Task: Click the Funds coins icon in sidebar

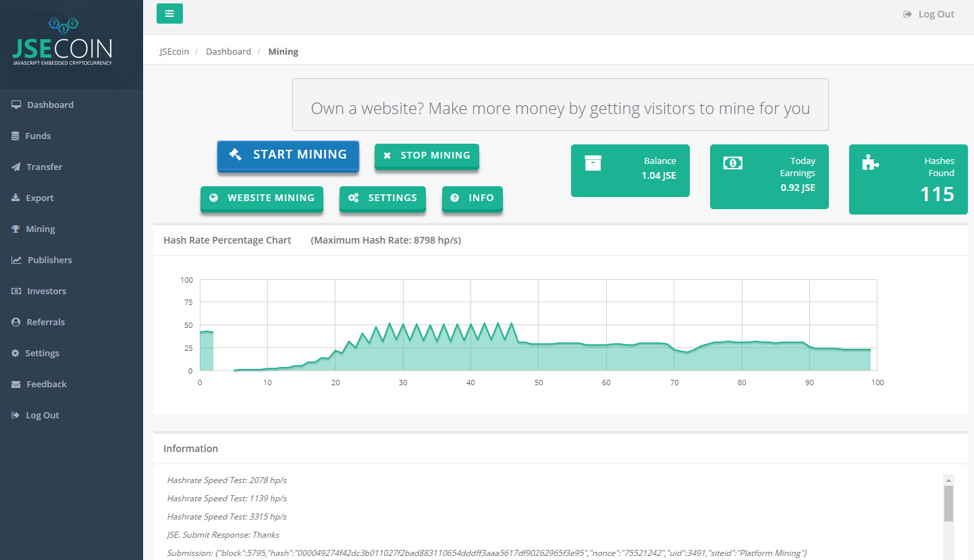Action: point(16,136)
